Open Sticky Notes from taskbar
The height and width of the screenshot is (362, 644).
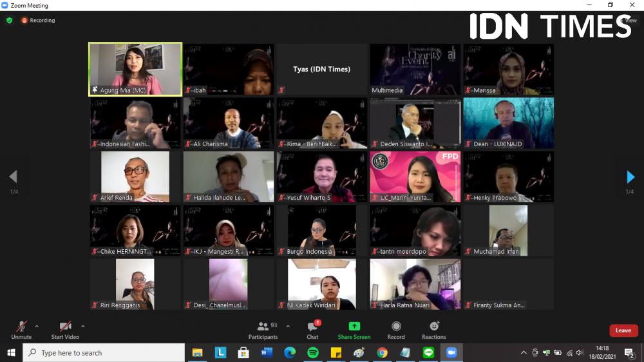pyautogui.click(x=336, y=352)
